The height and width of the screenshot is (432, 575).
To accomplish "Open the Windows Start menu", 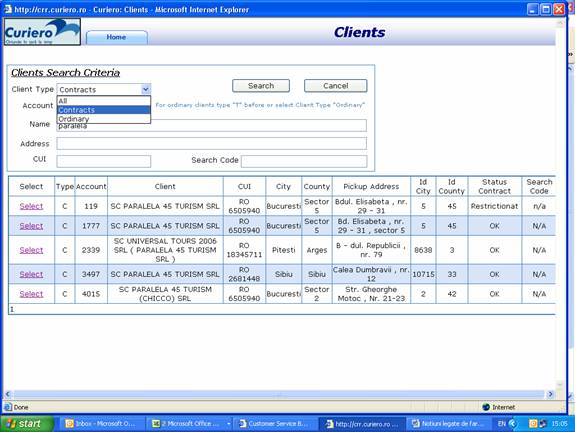I will (x=26, y=424).
